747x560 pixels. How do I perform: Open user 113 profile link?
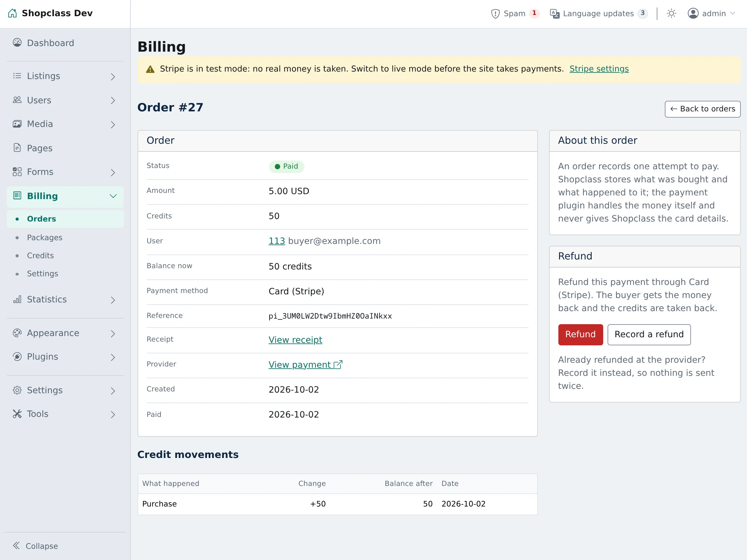pyautogui.click(x=277, y=241)
